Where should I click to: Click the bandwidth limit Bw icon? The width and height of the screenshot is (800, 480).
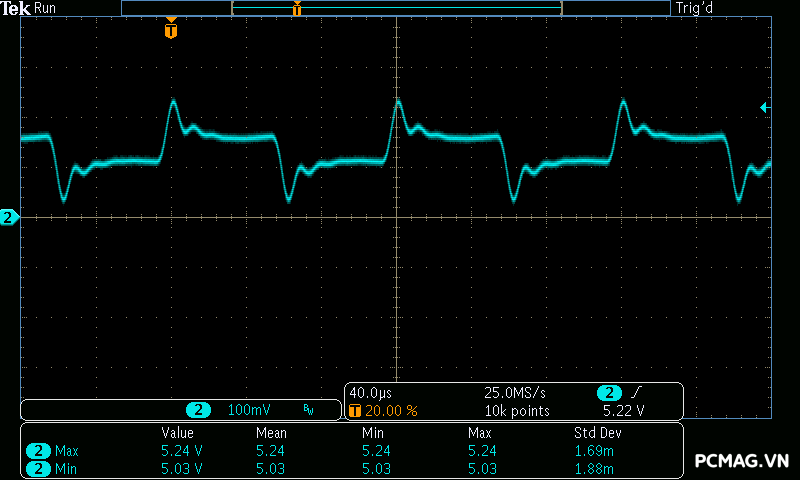[308, 410]
